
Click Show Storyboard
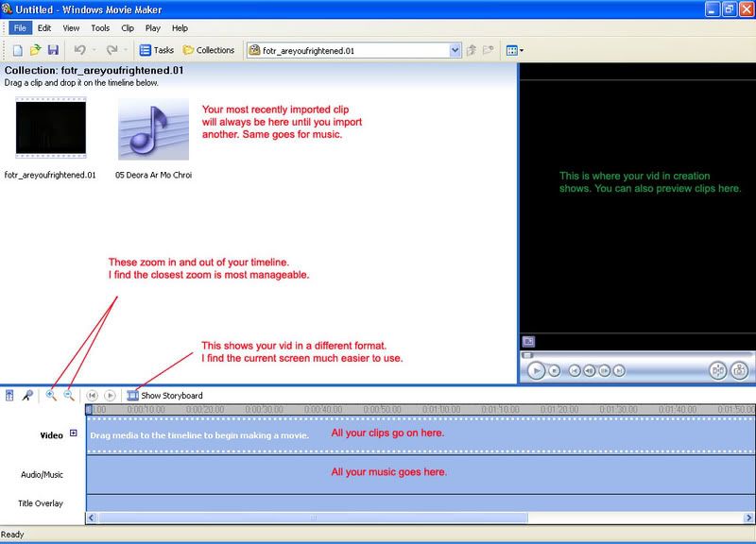(164, 396)
